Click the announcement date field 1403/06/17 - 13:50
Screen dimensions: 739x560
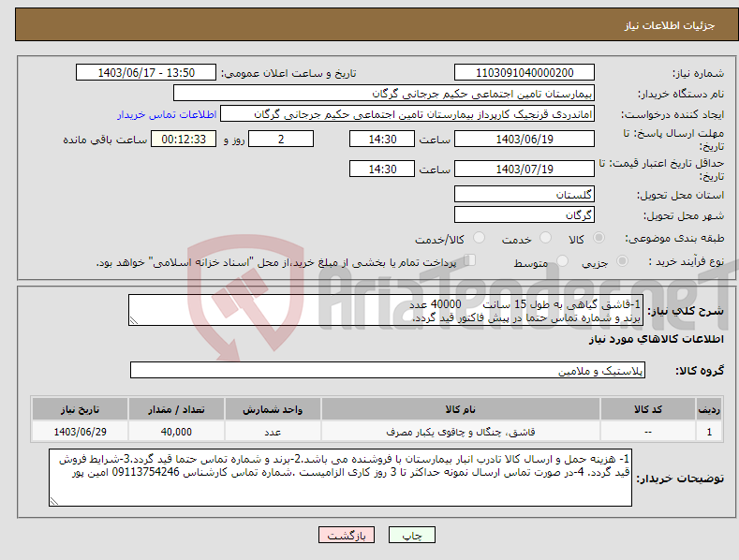146,73
